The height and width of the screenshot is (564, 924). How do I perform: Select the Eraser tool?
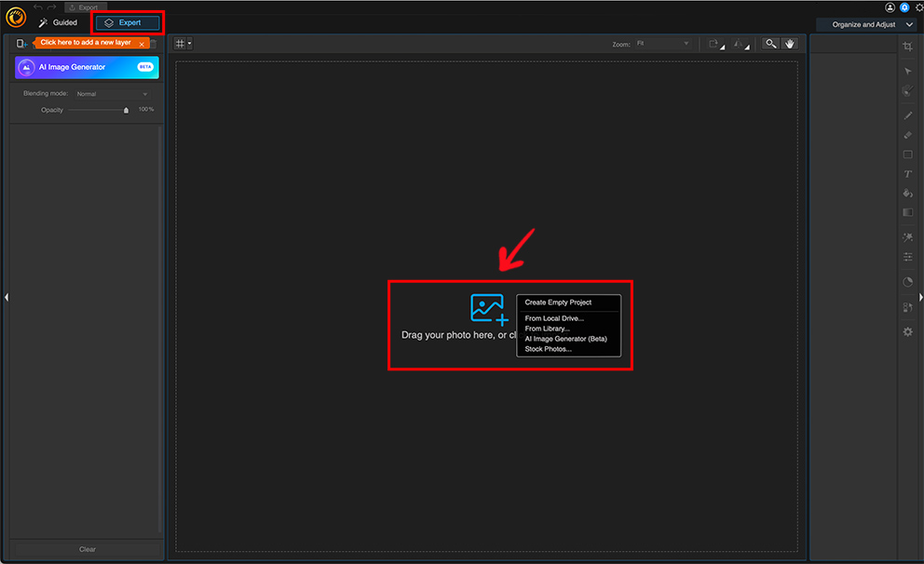click(907, 134)
